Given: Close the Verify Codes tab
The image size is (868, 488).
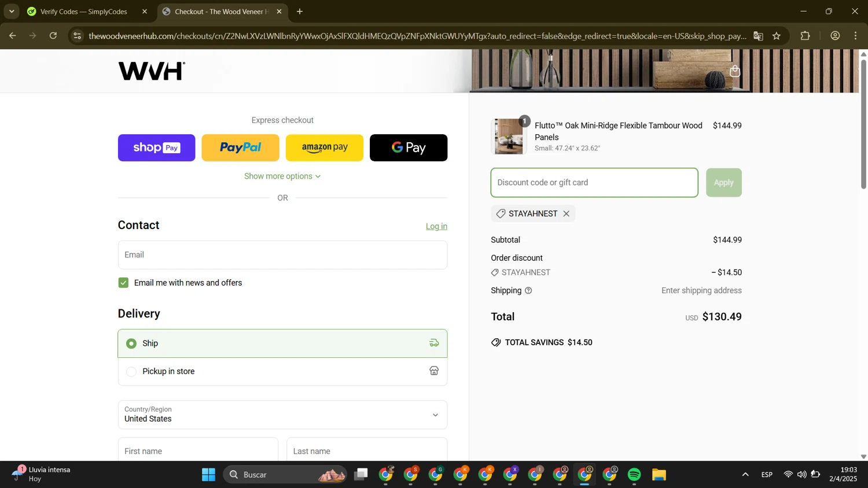Looking at the screenshot, I should (145, 12).
